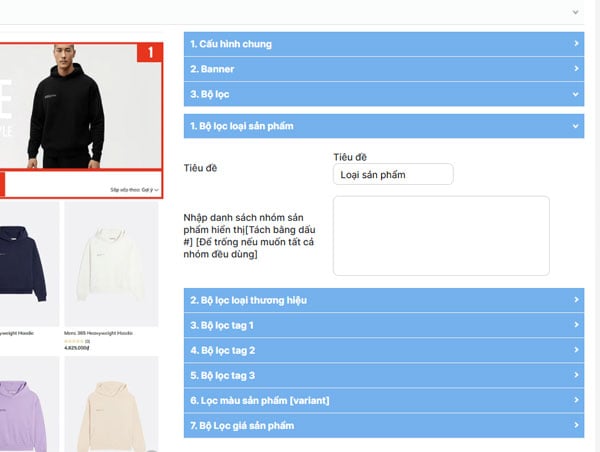Expand '6. Lọc màu sản phẩm [variant]'
This screenshot has height=452, width=600.
(384, 400)
